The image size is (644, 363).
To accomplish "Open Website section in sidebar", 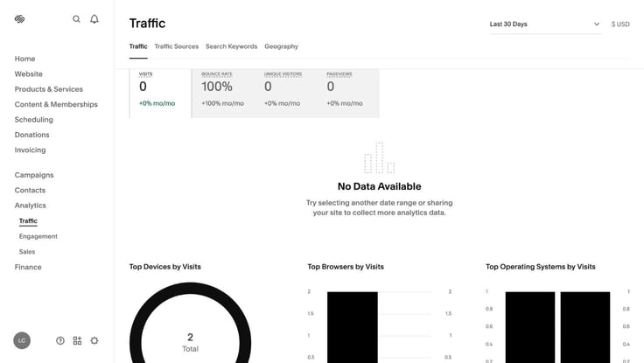I will [x=28, y=74].
